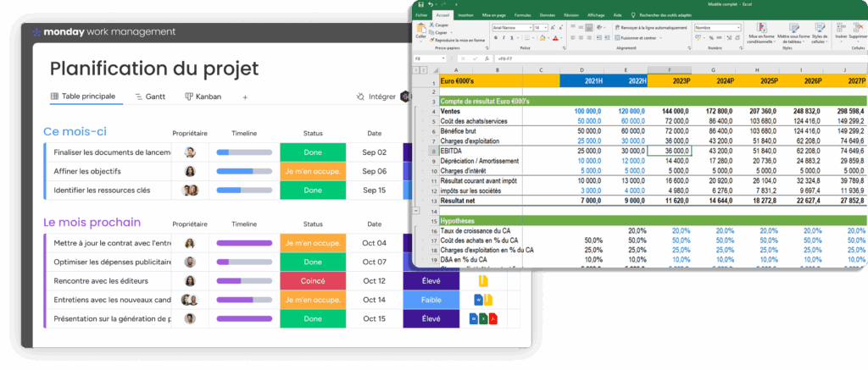Click Faible priority in Entretiens row
The image size is (868, 370).
pos(431,300)
